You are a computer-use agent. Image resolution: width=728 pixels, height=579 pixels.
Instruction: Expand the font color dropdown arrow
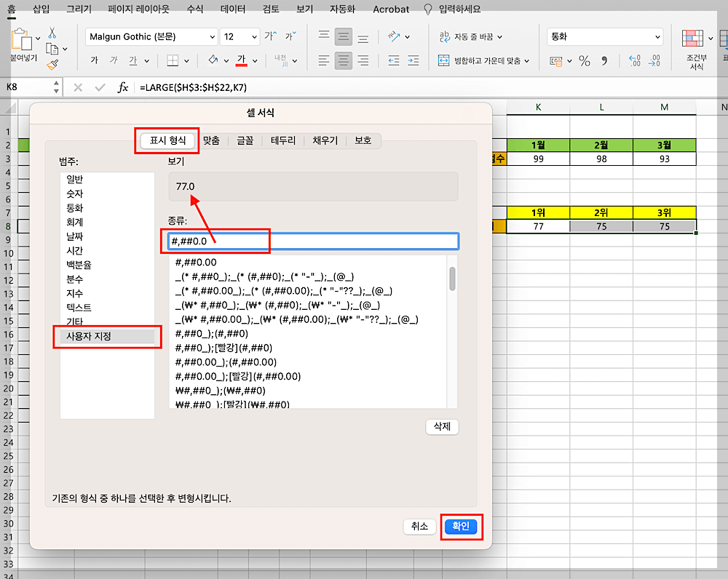[x=255, y=61]
